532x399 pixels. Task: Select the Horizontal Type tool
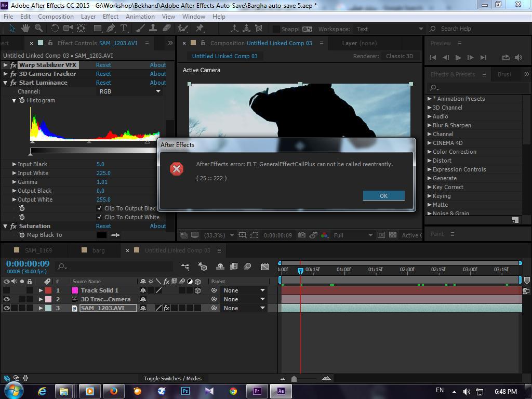click(124, 29)
